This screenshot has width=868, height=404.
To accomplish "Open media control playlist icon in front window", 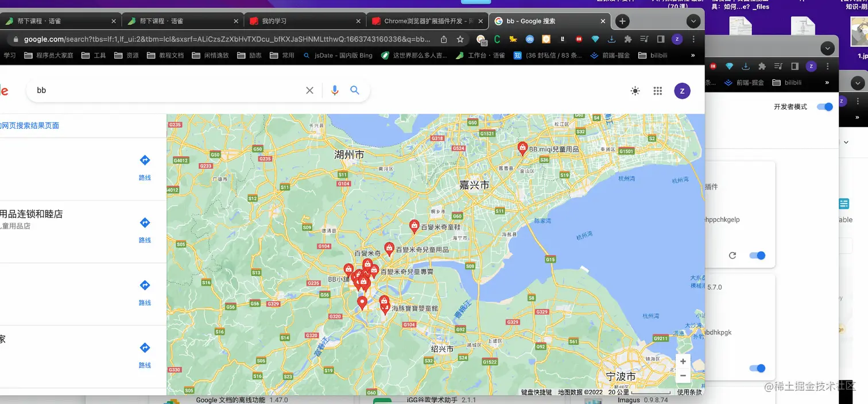I will pos(644,39).
